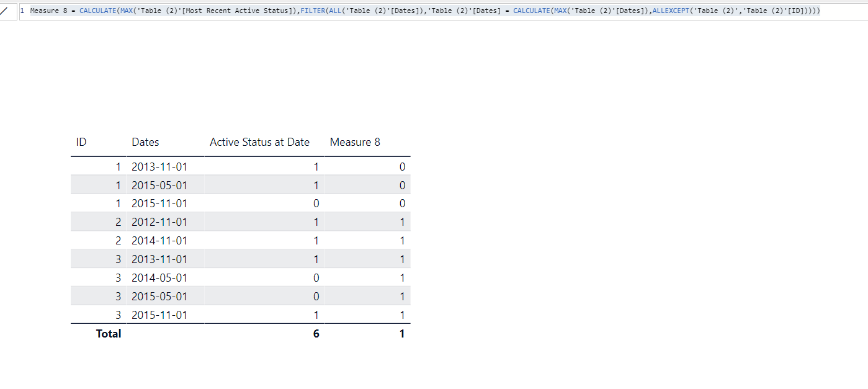Select date 2015-11-01 in ID 1 row

pos(159,203)
